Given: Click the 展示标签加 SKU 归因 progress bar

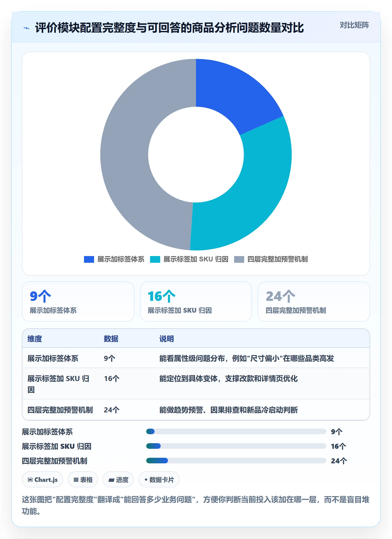Looking at the screenshot, I should [x=236, y=446].
